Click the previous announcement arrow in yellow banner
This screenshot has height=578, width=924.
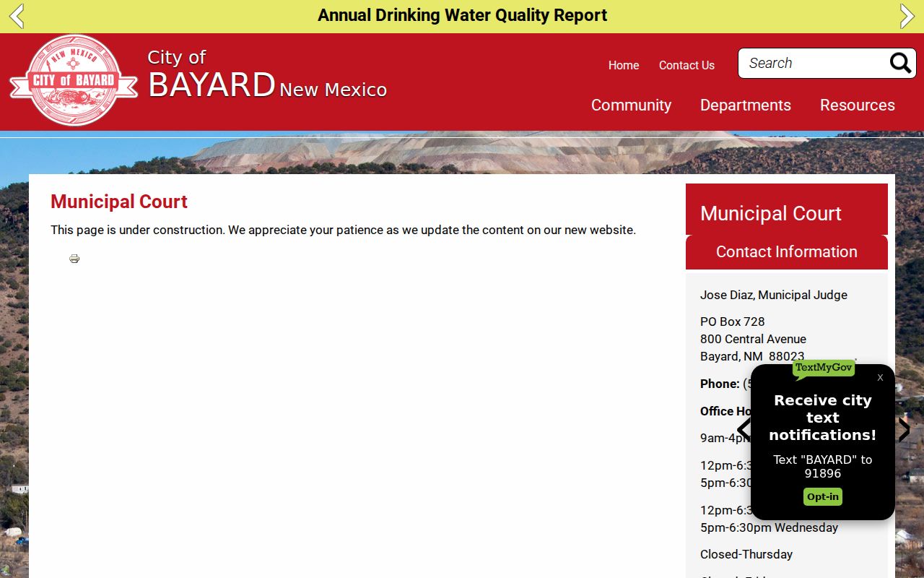pyautogui.click(x=17, y=16)
